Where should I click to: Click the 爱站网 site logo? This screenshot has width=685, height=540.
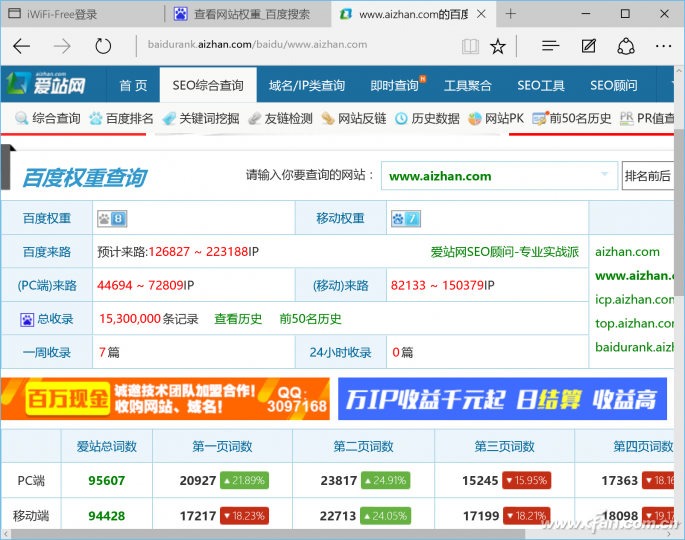click(x=46, y=83)
